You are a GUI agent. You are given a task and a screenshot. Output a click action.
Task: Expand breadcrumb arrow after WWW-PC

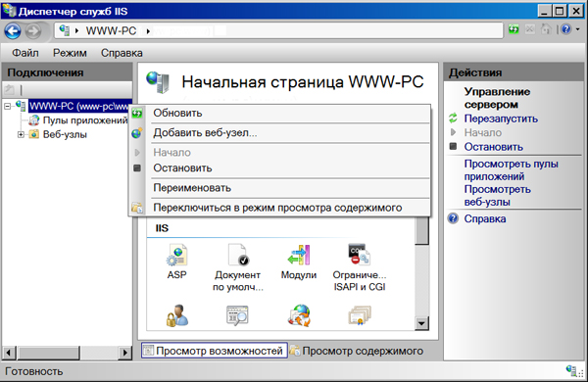click(x=148, y=31)
